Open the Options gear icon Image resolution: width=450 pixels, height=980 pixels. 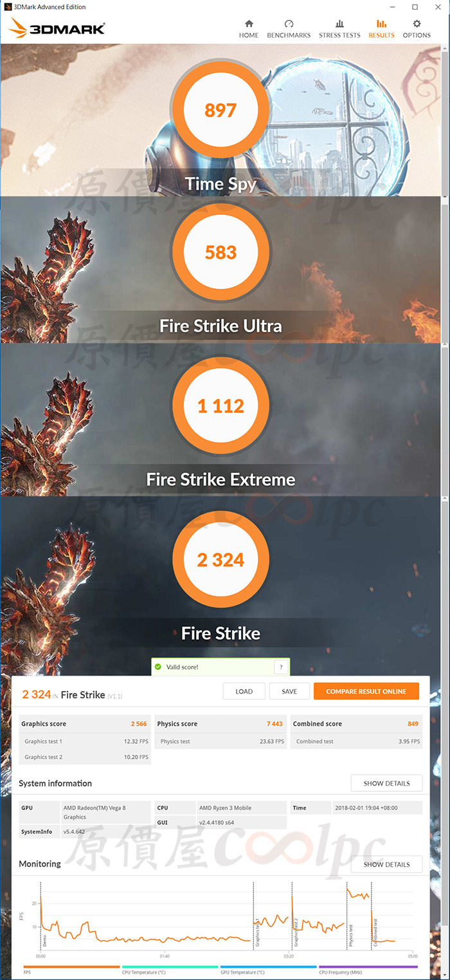click(417, 24)
